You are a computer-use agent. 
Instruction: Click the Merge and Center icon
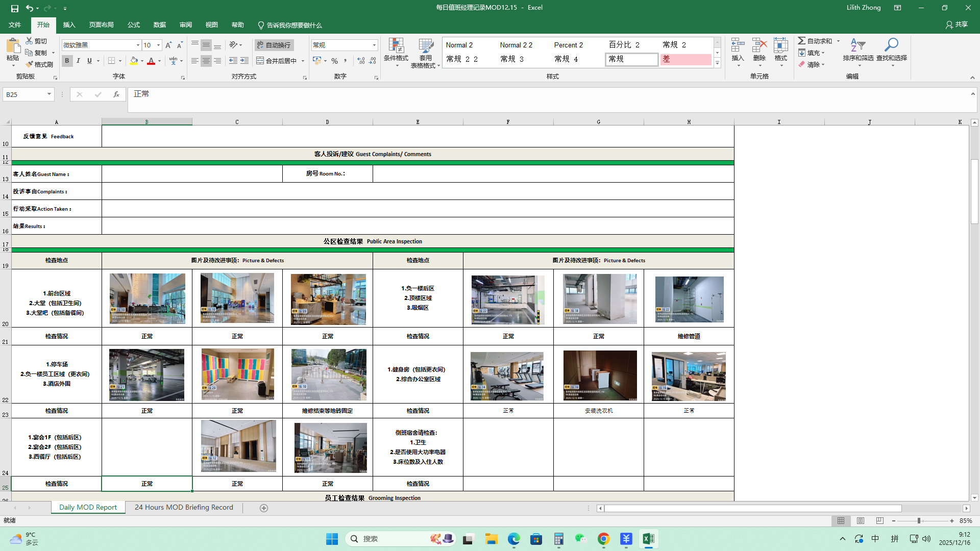pyautogui.click(x=260, y=61)
